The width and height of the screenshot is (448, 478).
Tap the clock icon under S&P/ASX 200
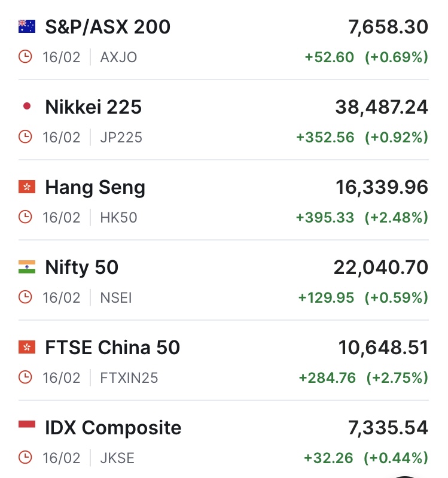pos(26,57)
